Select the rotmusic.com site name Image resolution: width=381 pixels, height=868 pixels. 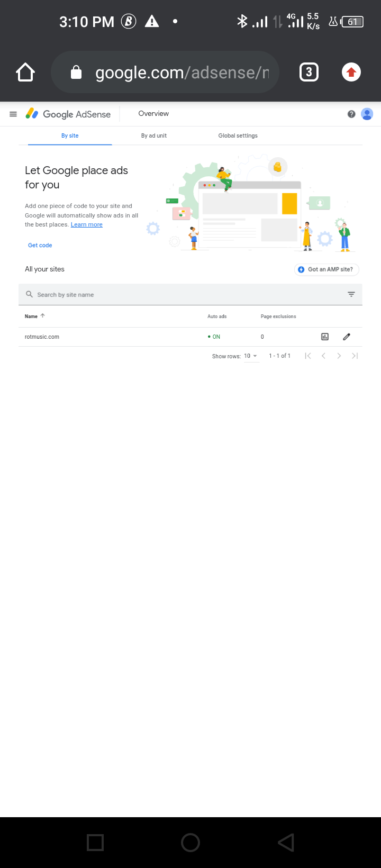click(42, 337)
